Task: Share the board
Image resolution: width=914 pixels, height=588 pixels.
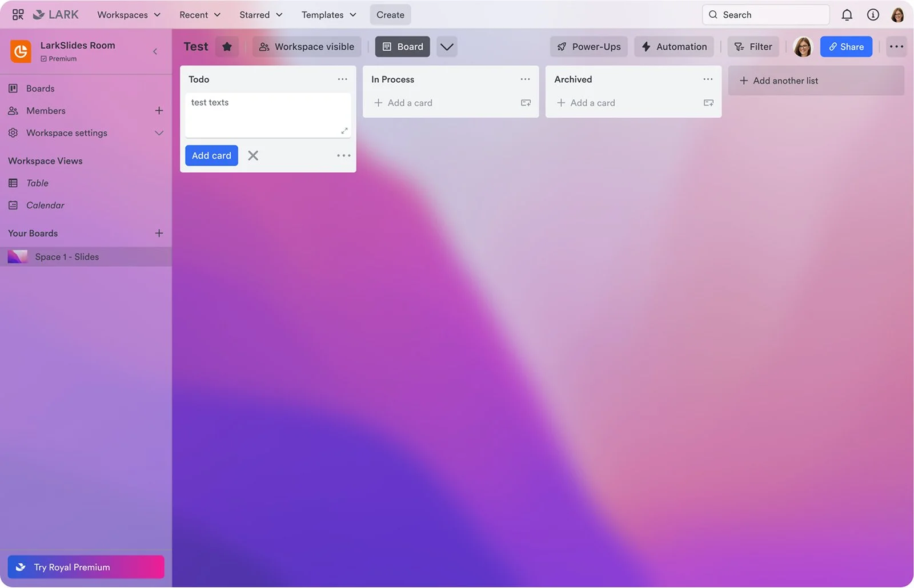Action: 846,47
